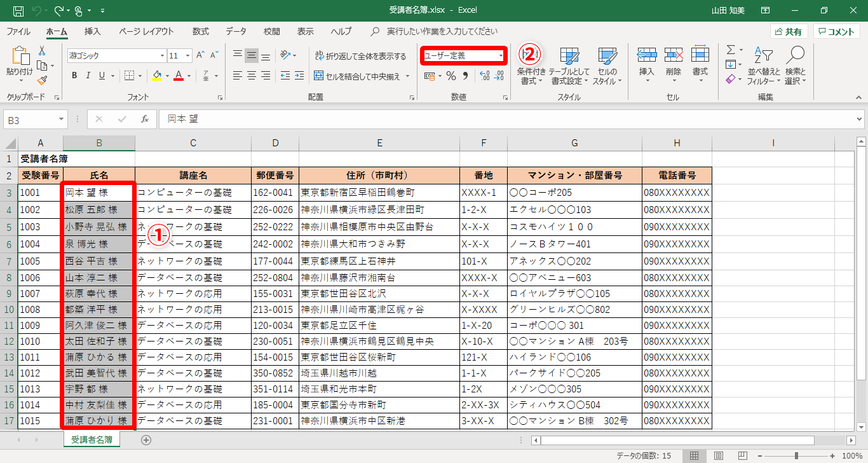The image size is (868, 463).
Task: Increase the font size with the large A icon
Action: pyautogui.click(x=200, y=55)
